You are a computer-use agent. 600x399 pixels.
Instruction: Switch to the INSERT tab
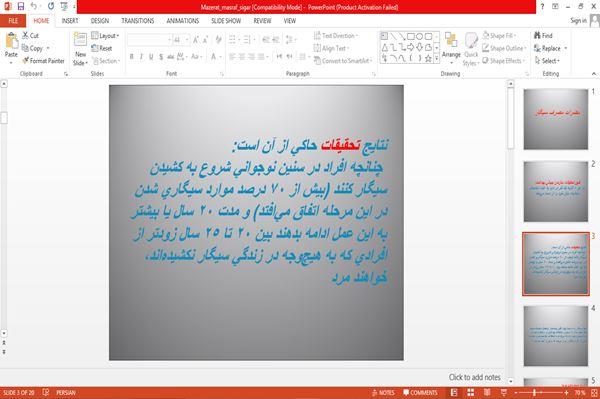point(70,21)
